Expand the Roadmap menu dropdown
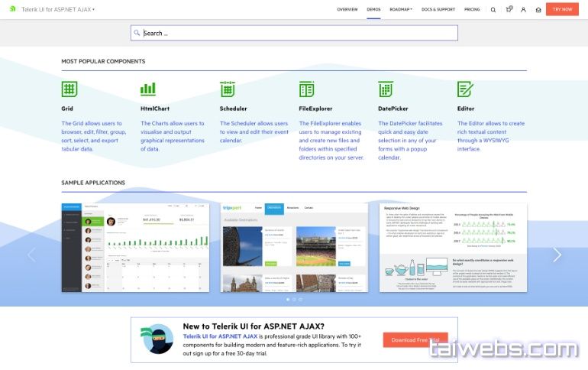The width and height of the screenshot is (588, 370). point(401,9)
